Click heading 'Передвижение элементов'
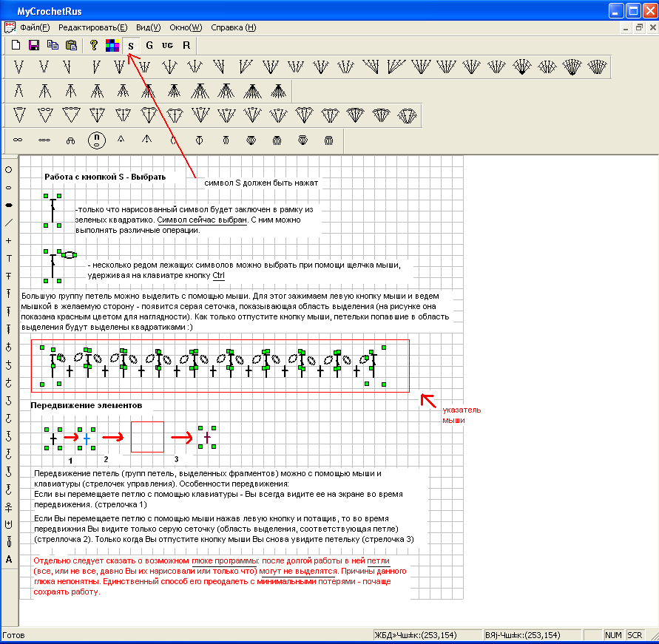Screen dimensions: 659x644 (x=86, y=405)
